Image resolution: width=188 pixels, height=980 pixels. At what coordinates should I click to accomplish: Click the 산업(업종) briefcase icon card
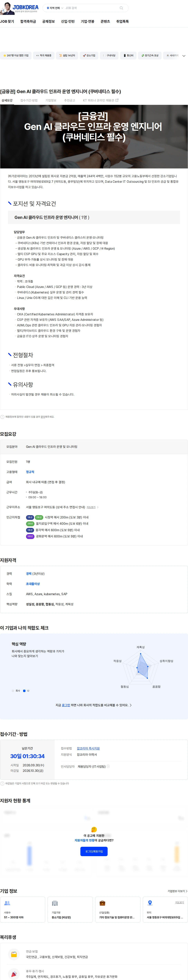pos(117,910)
